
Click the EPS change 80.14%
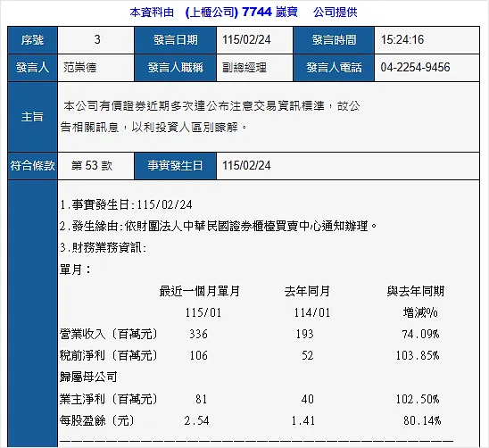click(x=422, y=420)
